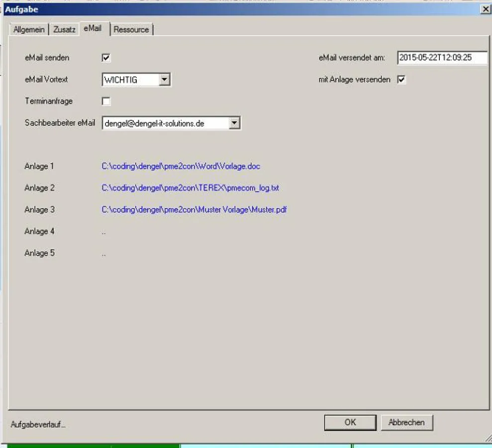Click the empty Anlage 5 path placeholder

103,253
